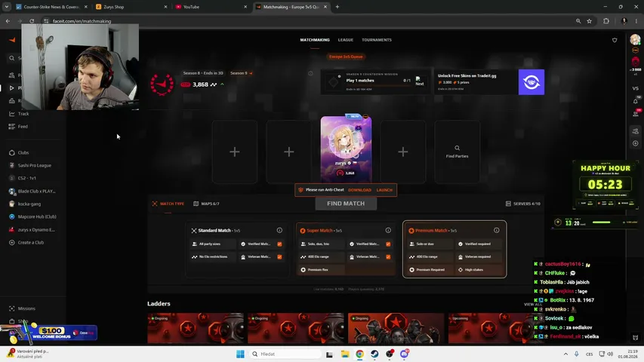Screen dimensions: 644x362
Task: Toggle Verified Matches checkbox in Super Match
Action: click(388, 244)
